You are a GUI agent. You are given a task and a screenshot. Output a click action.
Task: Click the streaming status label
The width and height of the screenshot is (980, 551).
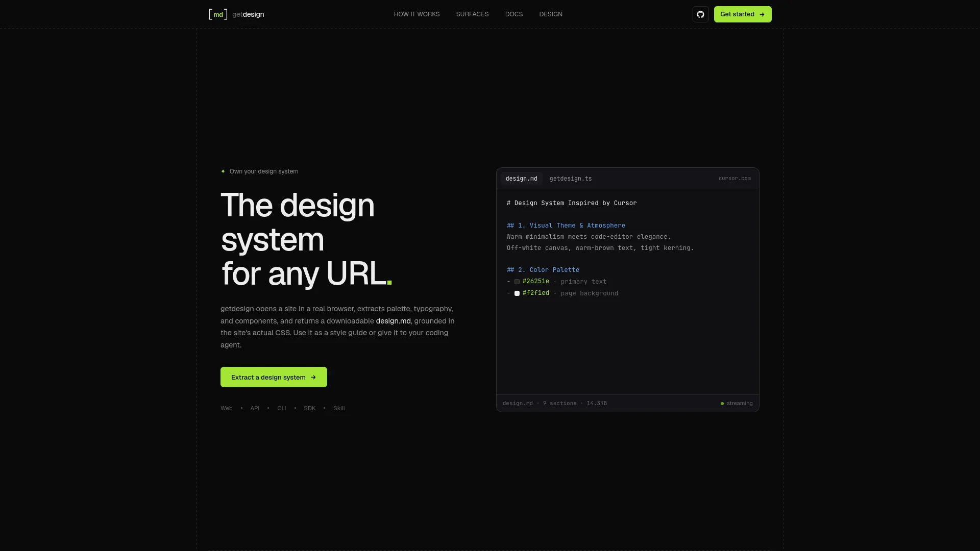(740, 404)
